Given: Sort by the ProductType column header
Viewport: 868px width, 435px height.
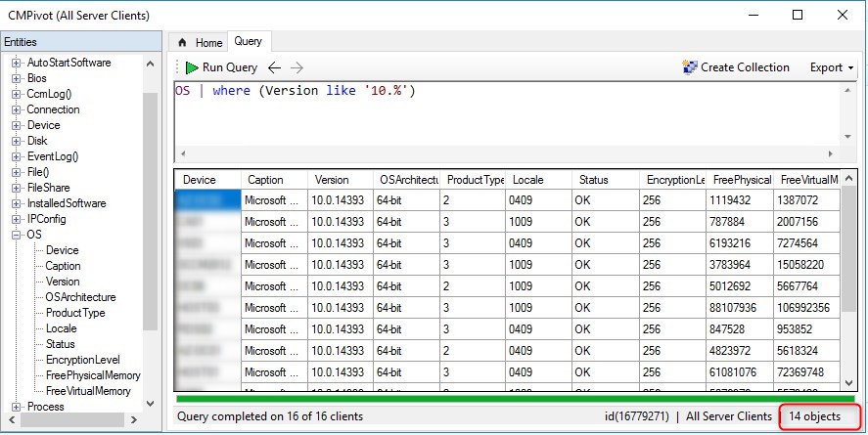Looking at the screenshot, I should point(473,180).
